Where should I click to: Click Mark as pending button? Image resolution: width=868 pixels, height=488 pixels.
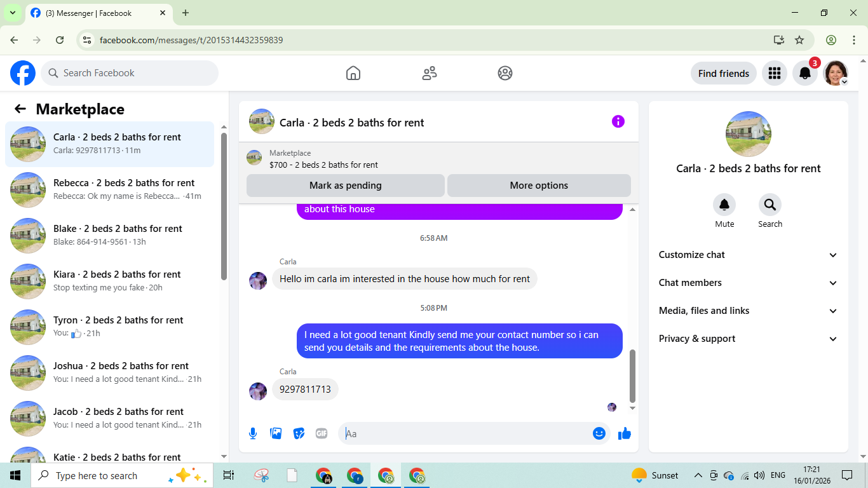[346, 186]
